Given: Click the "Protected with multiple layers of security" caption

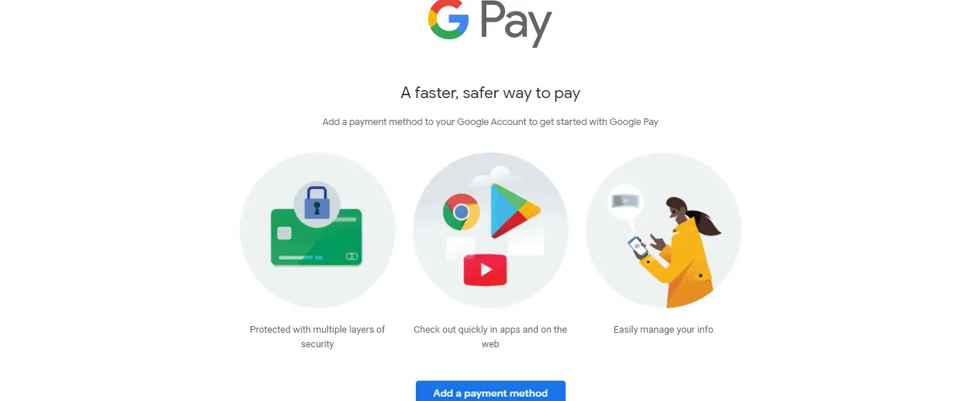Looking at the screenshot, I should tap(318, 336).
